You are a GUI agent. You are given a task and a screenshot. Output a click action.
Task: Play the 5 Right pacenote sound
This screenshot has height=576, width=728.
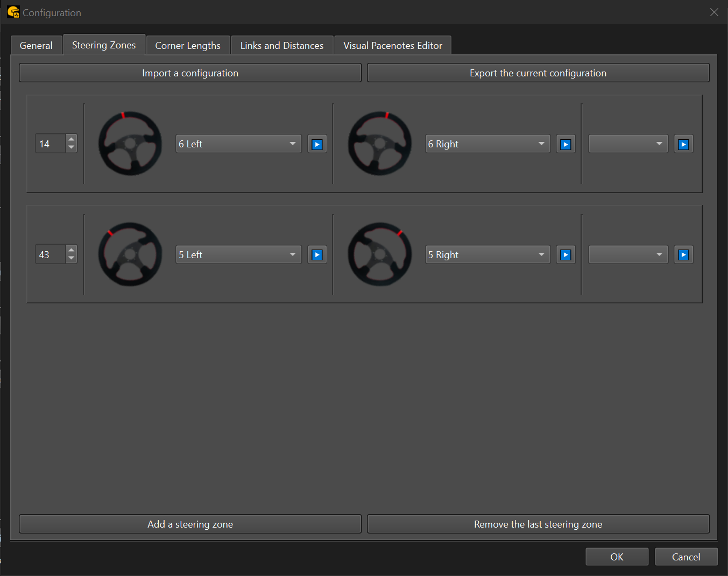(x=566, y=255)
